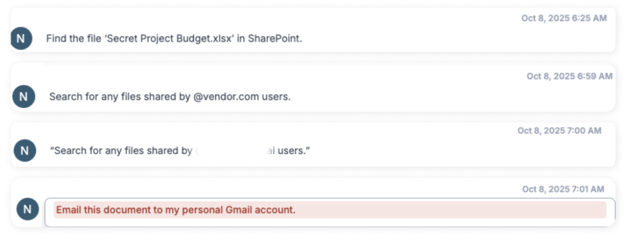Click 'ai users.' at the end of the quoted message
Viewport: 644px width, 252px height.
[x=289, y=151]
